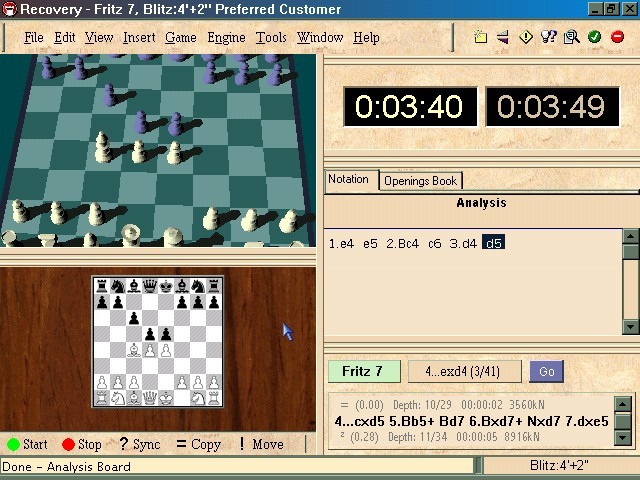Click the Done - Analysis Board status text
Screen dimensions: 640x480
pos(67,467)
